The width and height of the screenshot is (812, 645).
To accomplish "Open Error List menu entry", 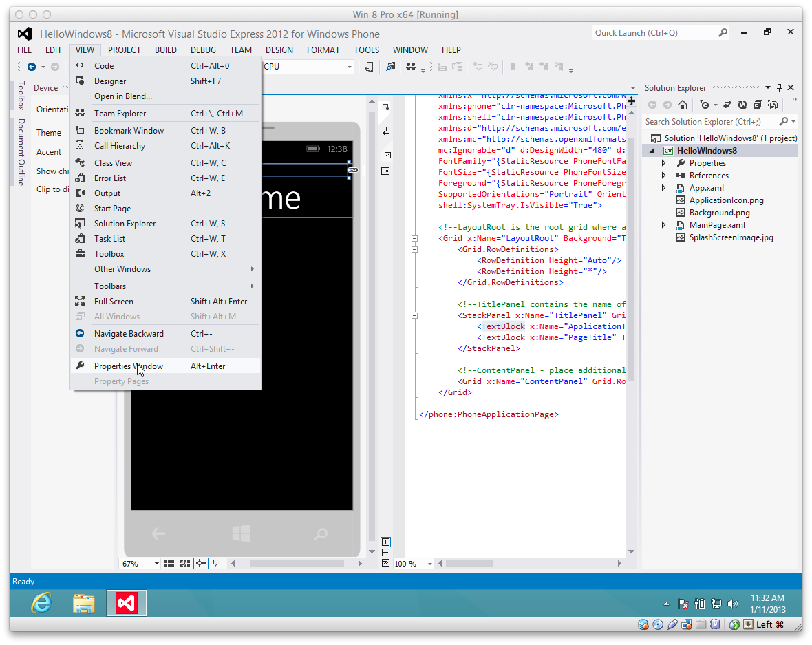I will coord(165,178).
